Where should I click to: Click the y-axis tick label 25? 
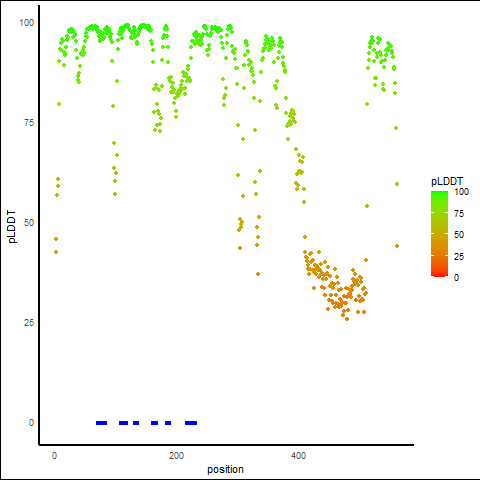(29, 323)
